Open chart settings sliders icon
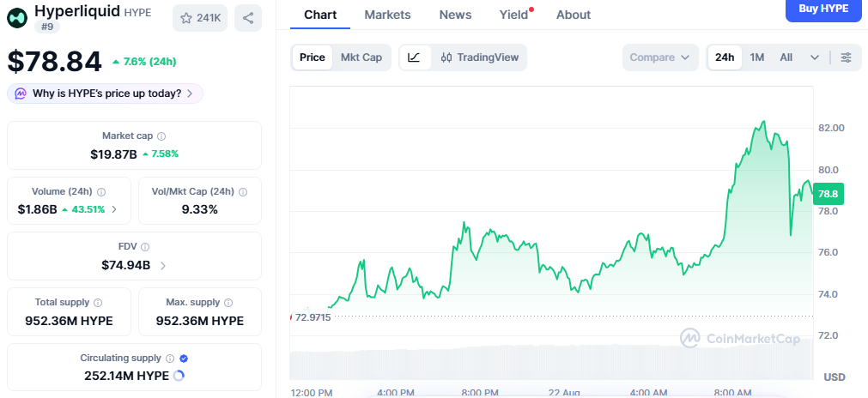The height and width of the screenshot is (398, 868). 846,57
